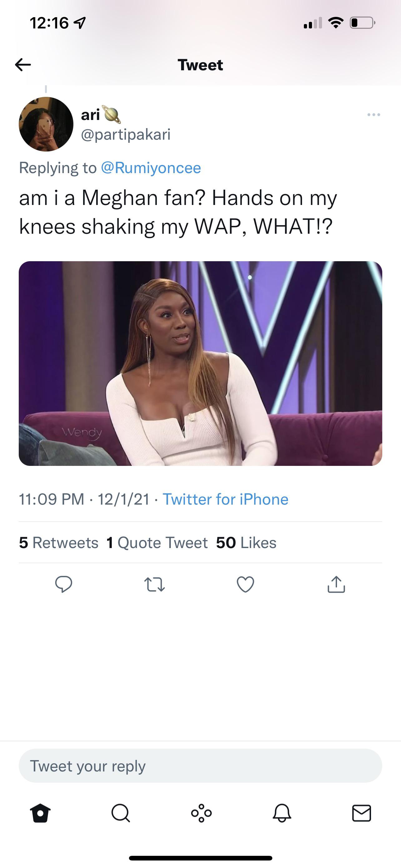The height and width of the screenshot is (868, 401).
Task: Open the Spaces tab icon
Action: [201, 814]
